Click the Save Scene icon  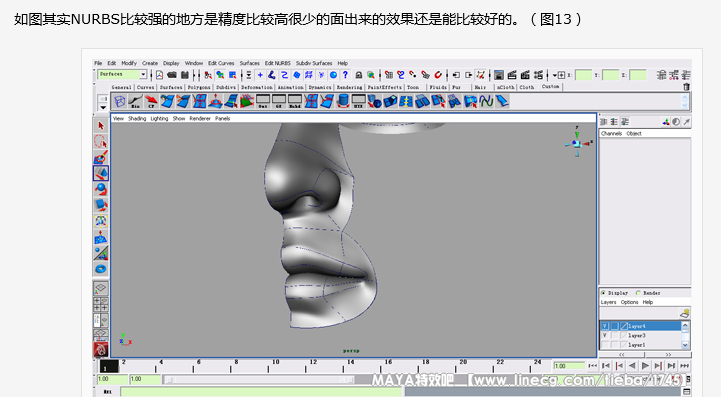pos(185,75)
